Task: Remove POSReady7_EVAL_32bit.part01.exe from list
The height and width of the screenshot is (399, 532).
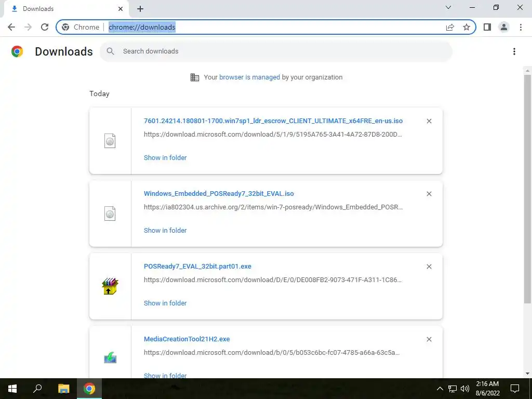Action: (x=429, y=267)
